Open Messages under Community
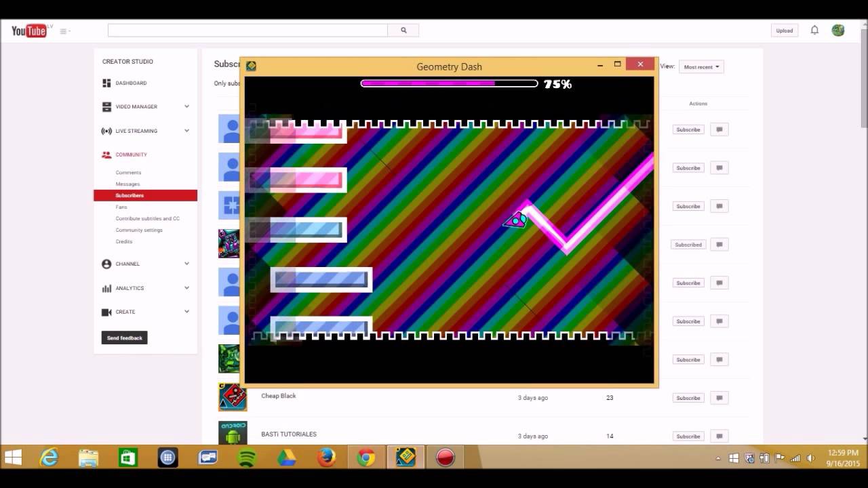The image size is (868, 488). click(127, 184)
